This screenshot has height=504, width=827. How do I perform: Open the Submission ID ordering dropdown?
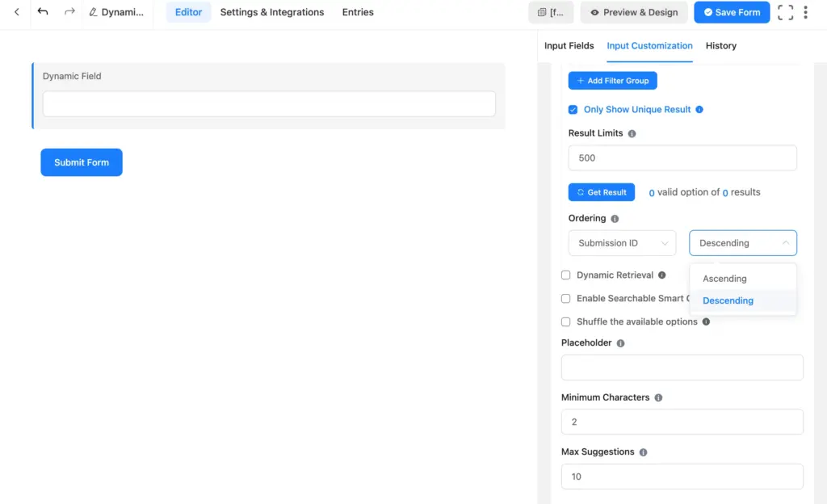tap(622, 243)
